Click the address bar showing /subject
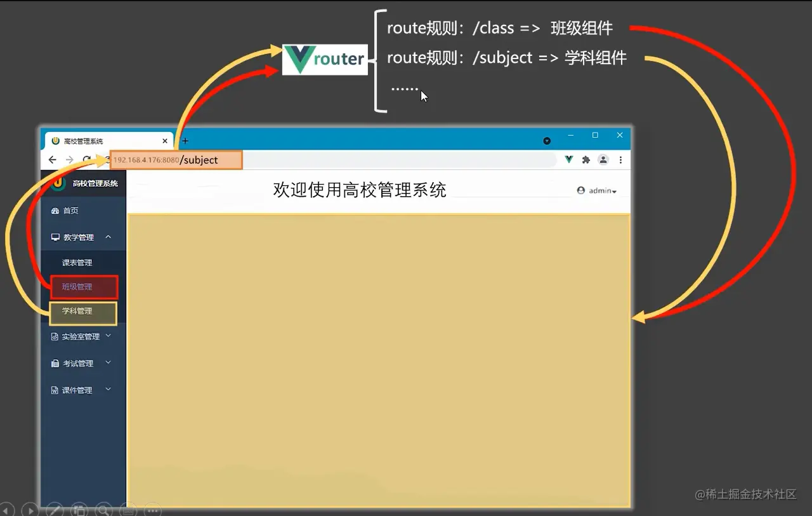This screenshot has width=812, height=516. (x=176, y=159)
